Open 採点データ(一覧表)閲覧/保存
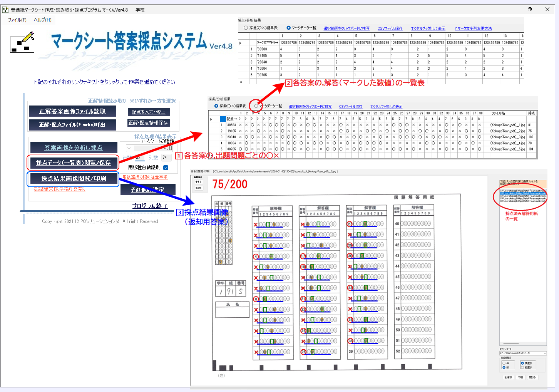 point(73,163)
